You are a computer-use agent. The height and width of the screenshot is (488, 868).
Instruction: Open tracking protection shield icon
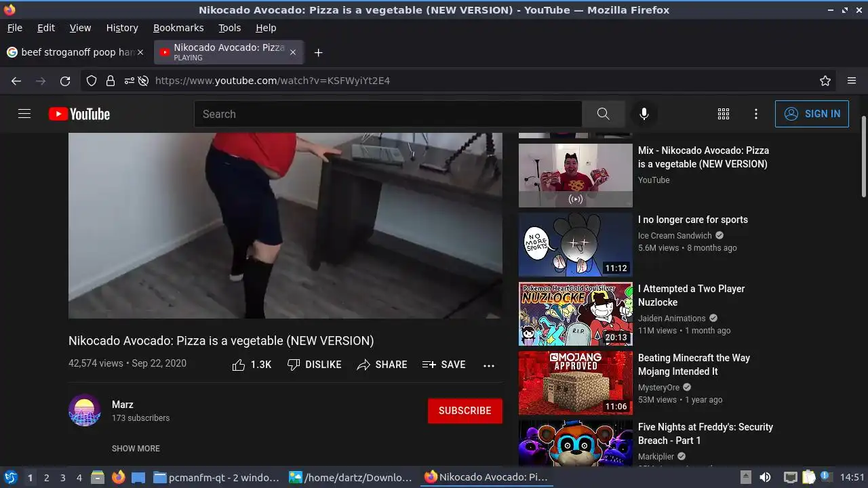[x=92, y=81]
